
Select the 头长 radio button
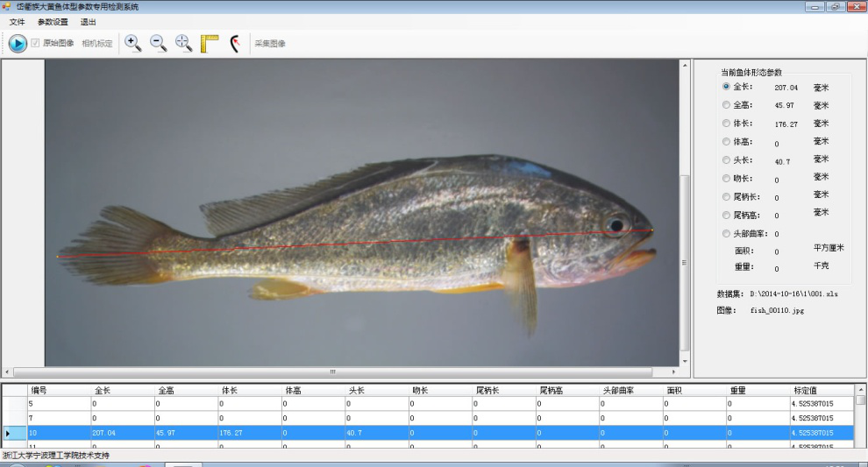coord(726,160)
